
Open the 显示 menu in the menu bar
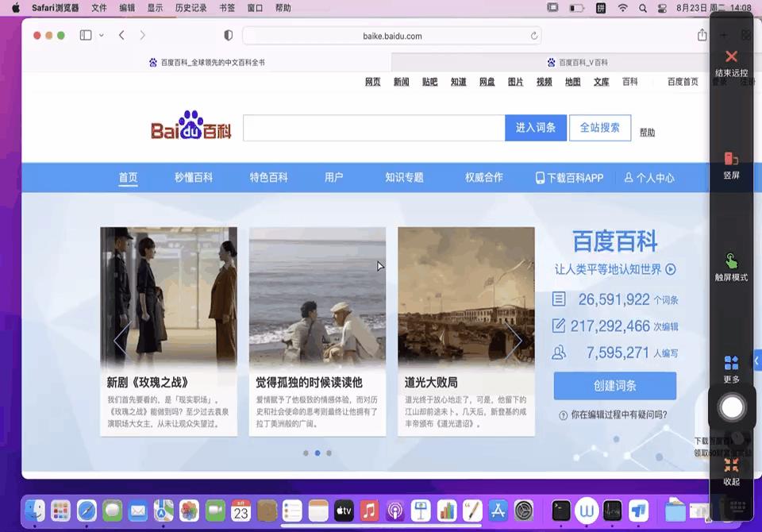(153, 9)
